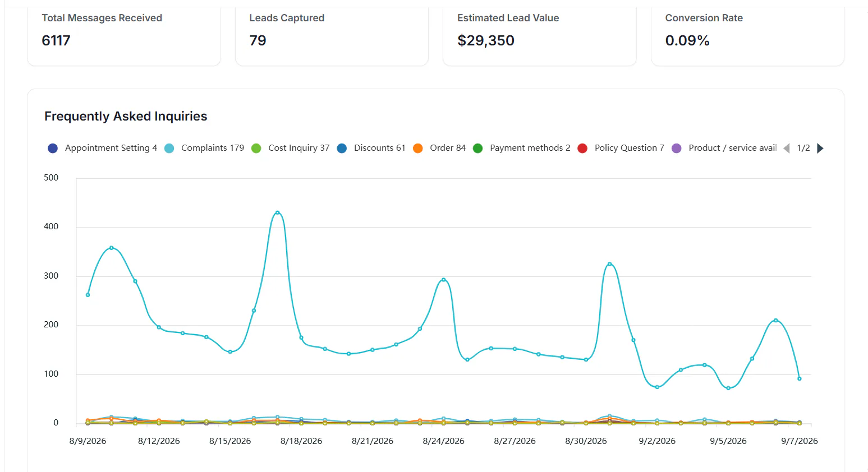This screenshot has height=472, width=868.
Task: Click the "8/30/2026" x-axis date label
Action: coord(586,441)
